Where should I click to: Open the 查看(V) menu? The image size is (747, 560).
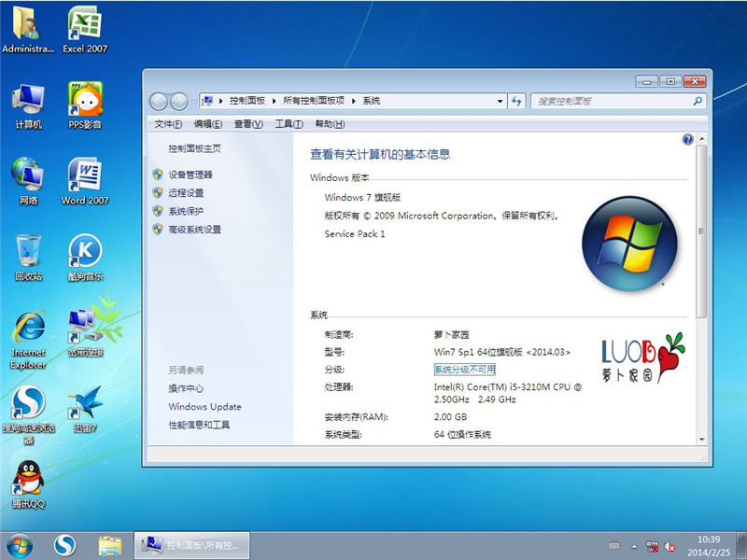(248, 124)
